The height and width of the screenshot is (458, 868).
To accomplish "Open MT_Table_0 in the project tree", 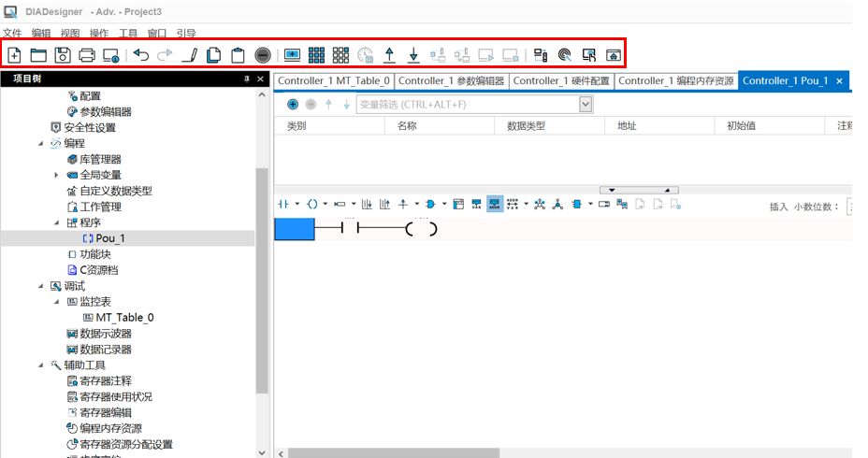I will (124, 318).
